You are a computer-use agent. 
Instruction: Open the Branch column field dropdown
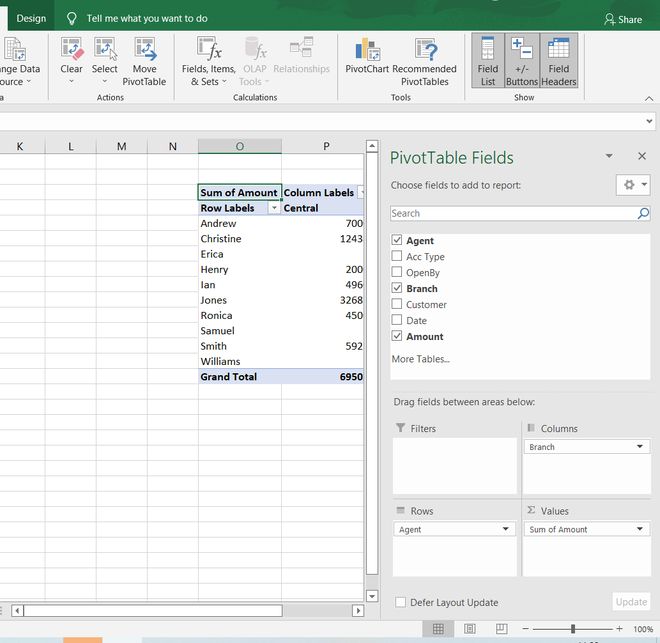[639, 447]
